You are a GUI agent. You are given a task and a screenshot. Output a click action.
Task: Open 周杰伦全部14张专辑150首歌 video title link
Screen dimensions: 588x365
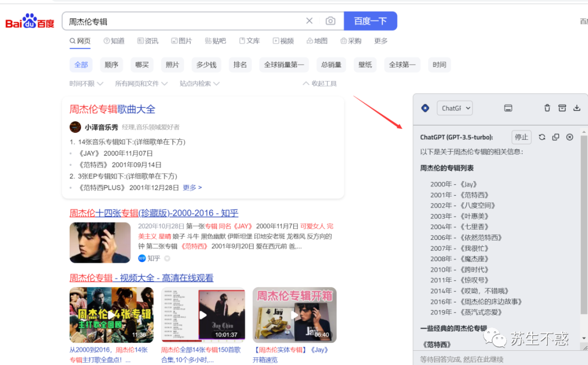[x=200, y=355]
